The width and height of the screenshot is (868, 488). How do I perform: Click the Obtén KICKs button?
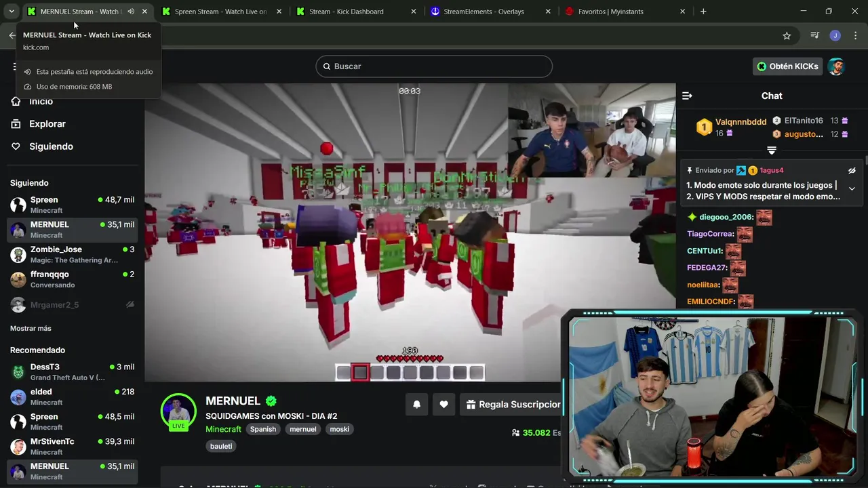[787, 66]
